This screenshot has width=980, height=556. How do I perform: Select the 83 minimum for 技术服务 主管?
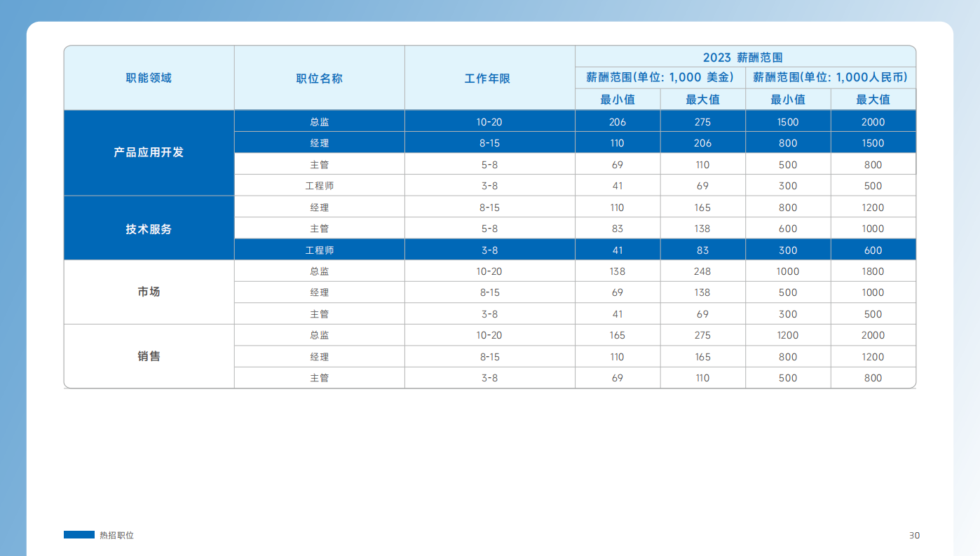click(618, 229)
